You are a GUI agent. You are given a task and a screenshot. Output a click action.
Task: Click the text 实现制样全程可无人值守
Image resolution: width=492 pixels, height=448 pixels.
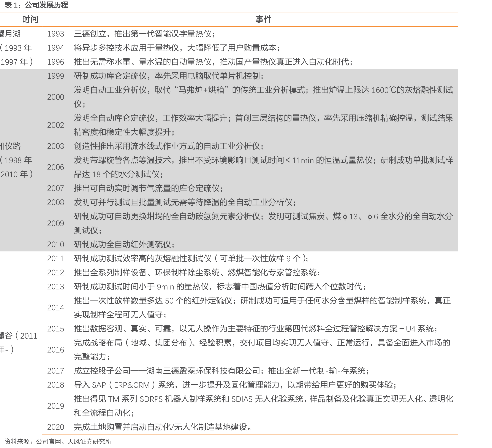point(118,315)
